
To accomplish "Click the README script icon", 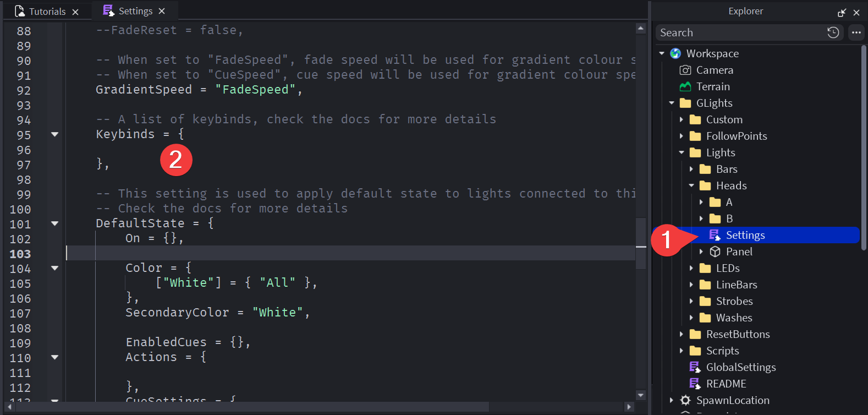I will [x=695, y=384].
